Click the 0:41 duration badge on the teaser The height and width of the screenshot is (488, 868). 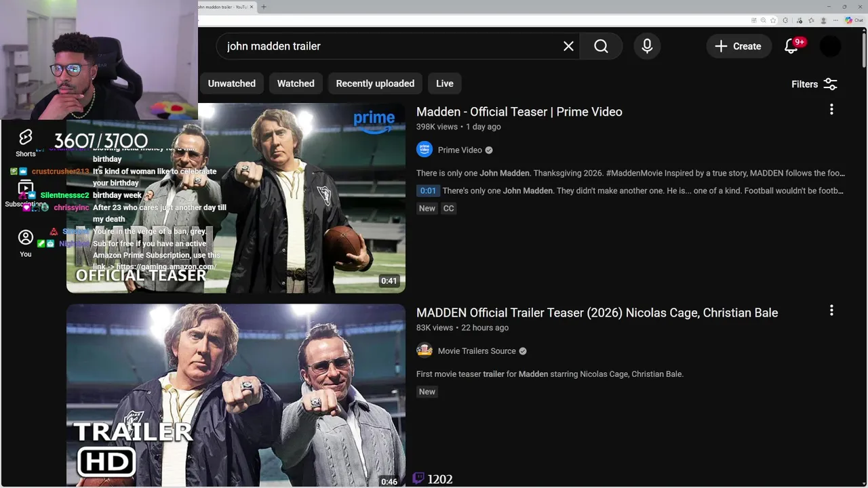pyautogui.click(x=389, y=281)
